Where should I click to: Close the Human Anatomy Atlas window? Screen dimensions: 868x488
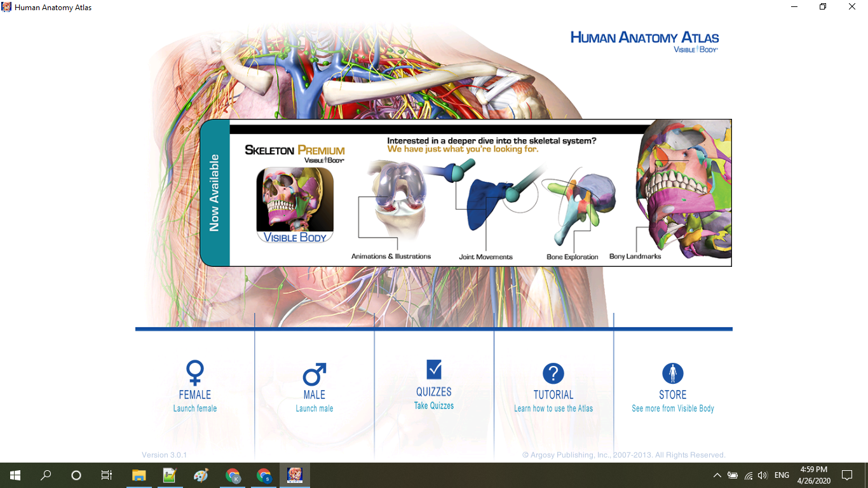[853, 7]
